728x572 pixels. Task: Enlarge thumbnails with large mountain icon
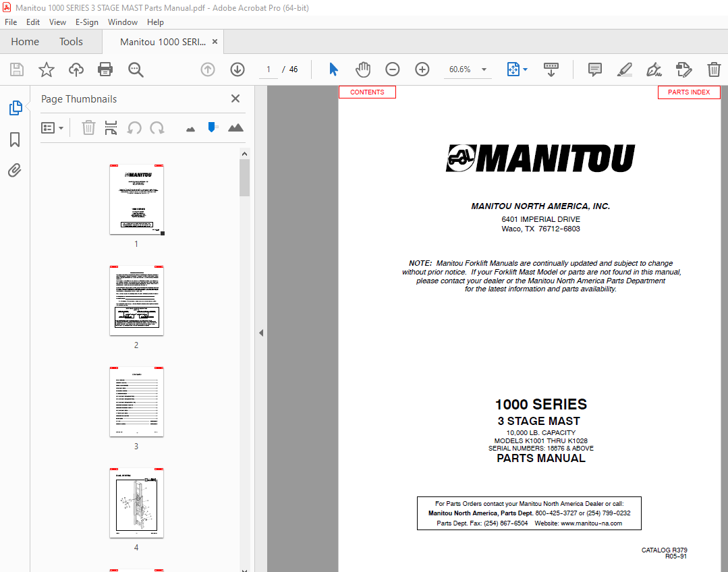pyautogui.click(x=236, y=127)
